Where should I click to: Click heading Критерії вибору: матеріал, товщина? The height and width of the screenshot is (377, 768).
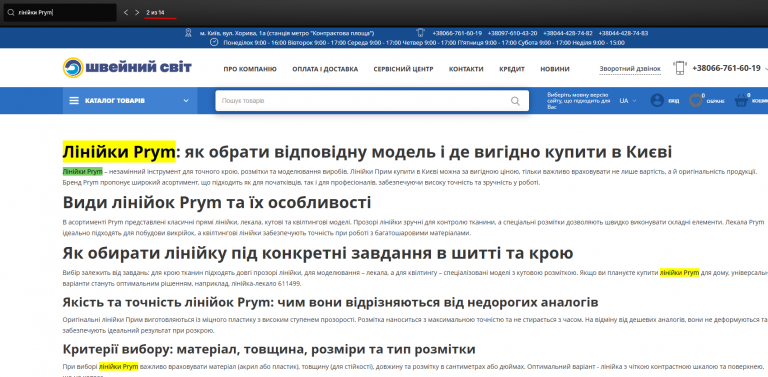(x=269, y=349)
